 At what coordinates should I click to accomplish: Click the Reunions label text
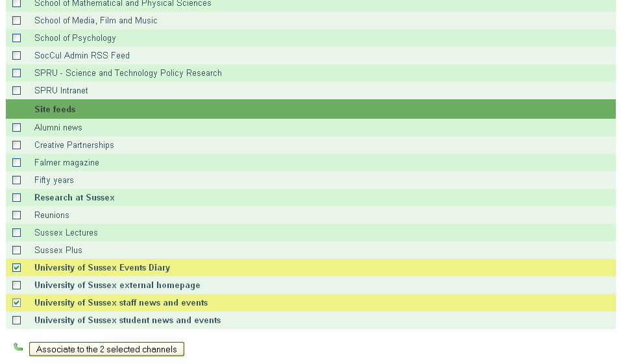pyautogui.click(x=52, y=215)
